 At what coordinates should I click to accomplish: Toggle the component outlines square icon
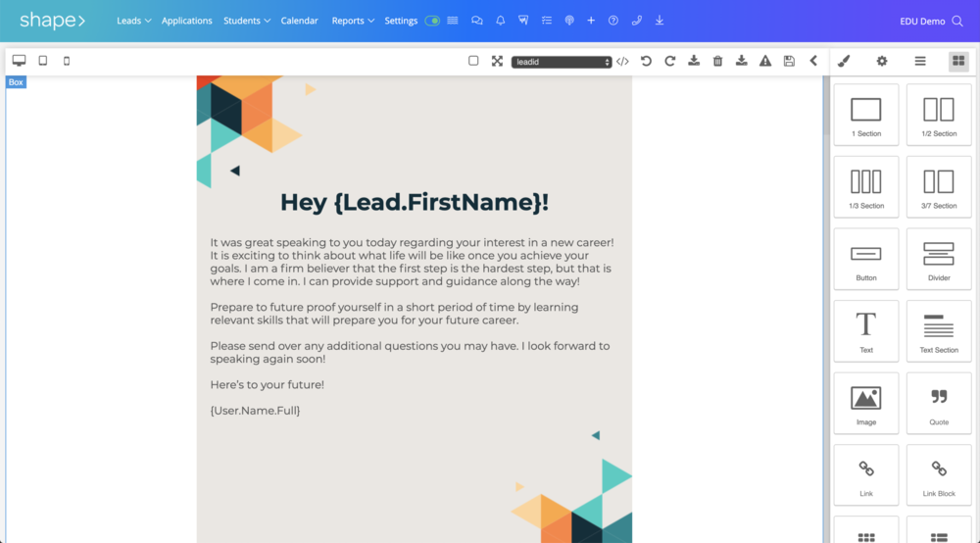tap(473, 61)
